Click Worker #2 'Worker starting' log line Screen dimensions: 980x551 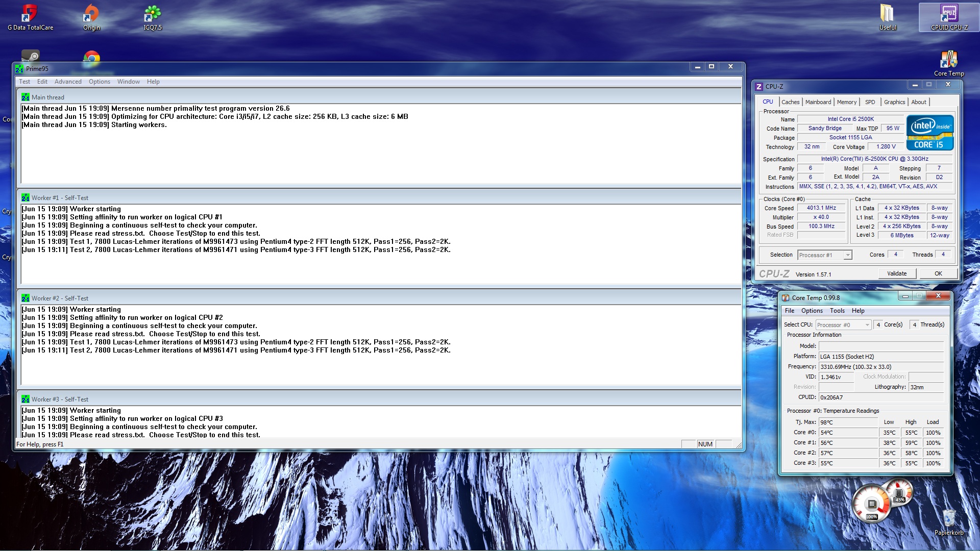[x=71, y=310]
